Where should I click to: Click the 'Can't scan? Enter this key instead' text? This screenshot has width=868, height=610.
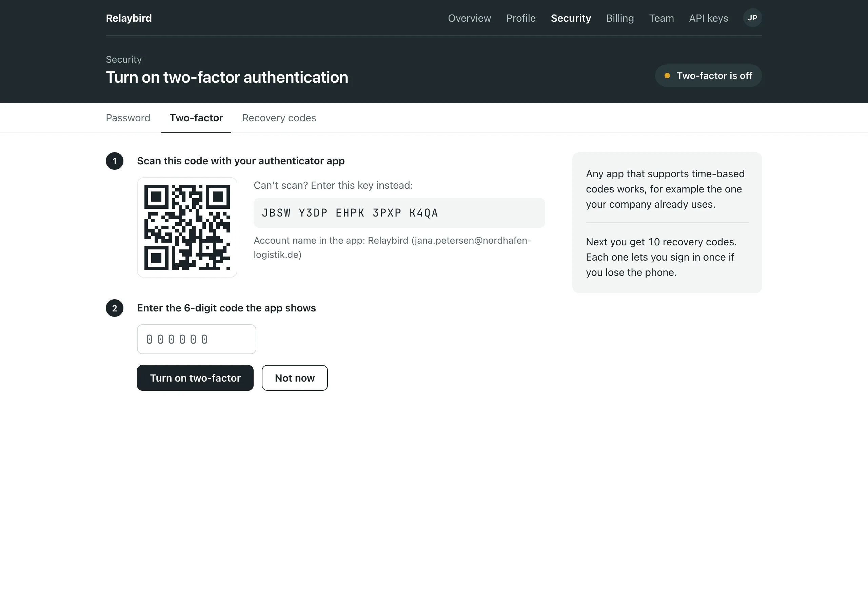333,185
